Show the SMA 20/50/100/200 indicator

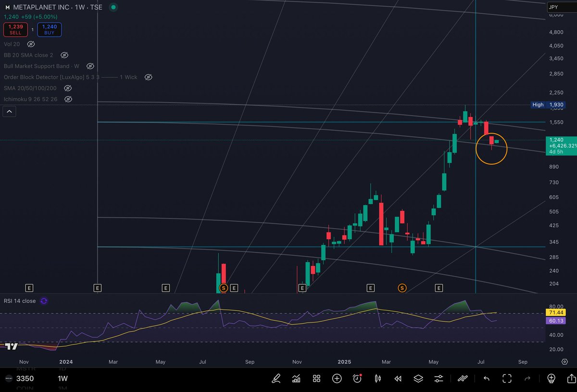tap(68, 88)
